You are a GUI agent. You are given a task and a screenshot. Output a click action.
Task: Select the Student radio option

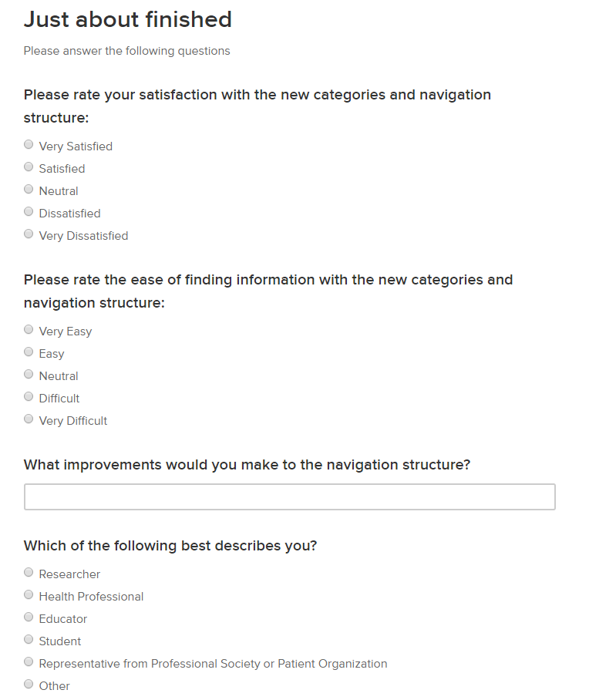tap(29, 639)
